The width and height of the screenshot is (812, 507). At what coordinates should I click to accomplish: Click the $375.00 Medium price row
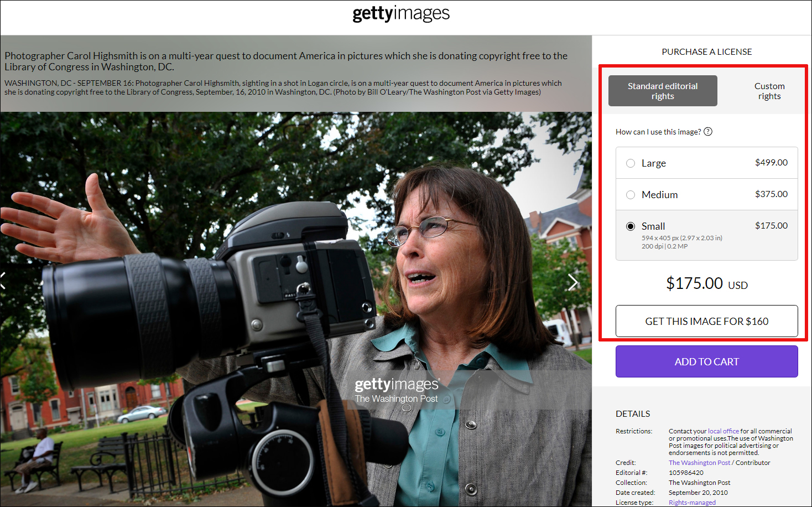707,194
